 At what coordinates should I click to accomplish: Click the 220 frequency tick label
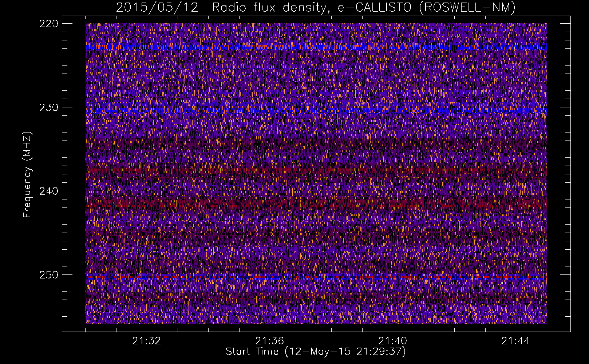tap(48, 24)
